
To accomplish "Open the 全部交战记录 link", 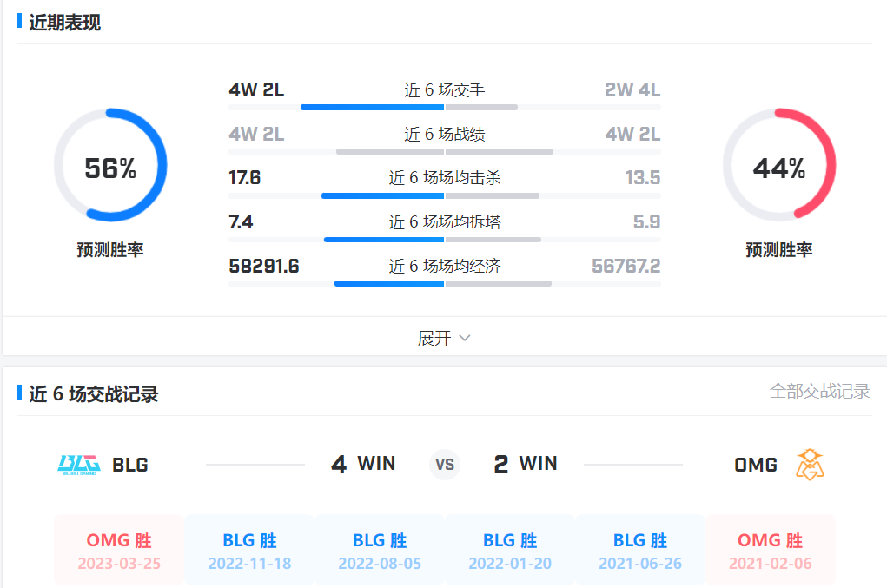I will 819,392.
